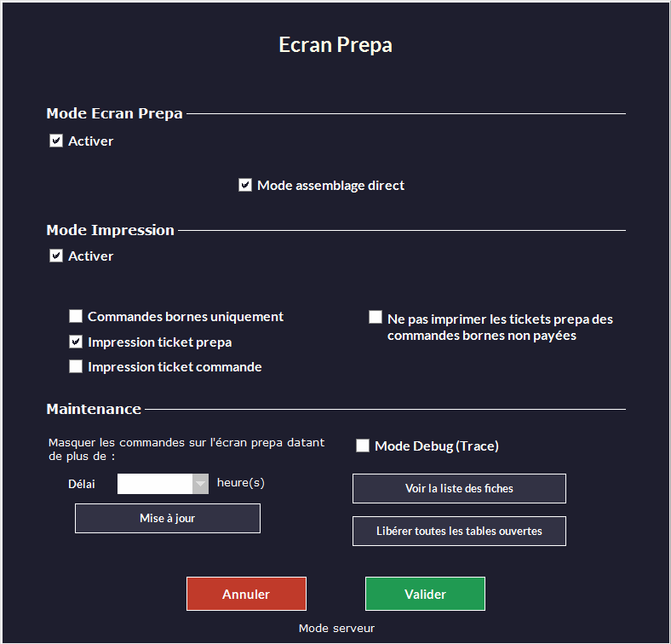Enable Mode Debug (Trace) checkbox

363,446
